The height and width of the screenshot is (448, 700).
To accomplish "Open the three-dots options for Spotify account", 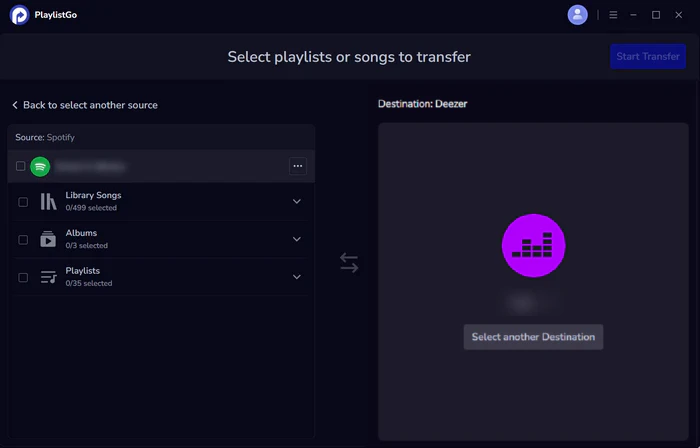I will point(298,166).
